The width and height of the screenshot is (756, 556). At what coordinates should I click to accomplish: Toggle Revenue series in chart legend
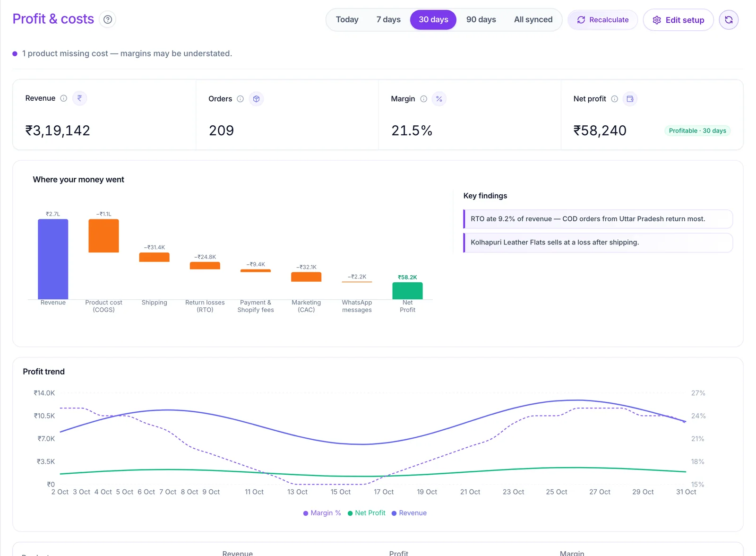(409, 513)
